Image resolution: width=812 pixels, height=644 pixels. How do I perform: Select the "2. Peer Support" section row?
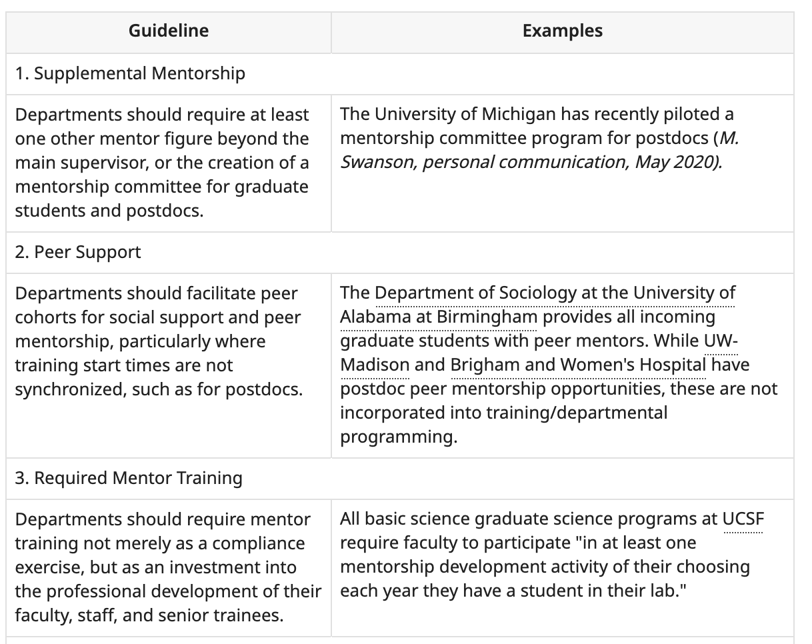(78, 252)
